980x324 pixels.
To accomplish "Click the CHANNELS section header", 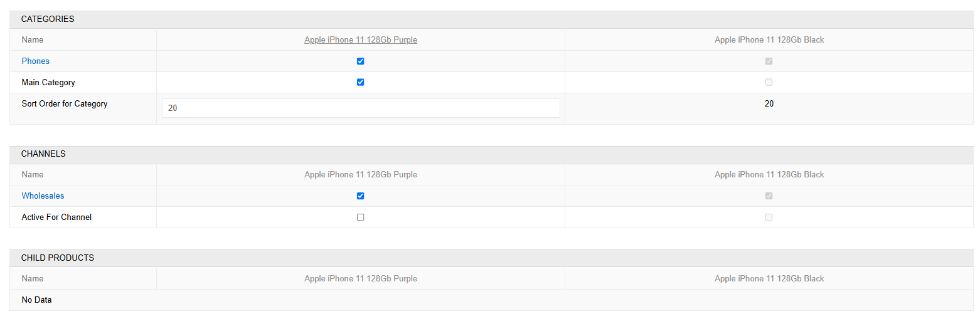I will click(43, 154).
